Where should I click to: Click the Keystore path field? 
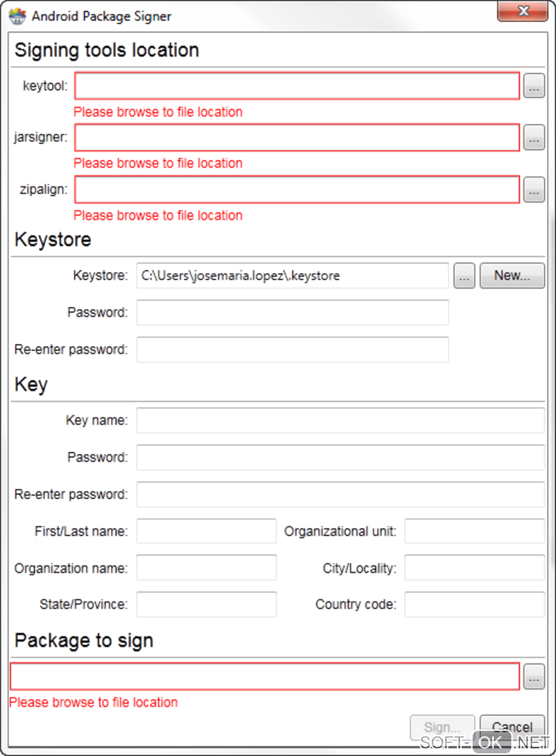(292, 276)
